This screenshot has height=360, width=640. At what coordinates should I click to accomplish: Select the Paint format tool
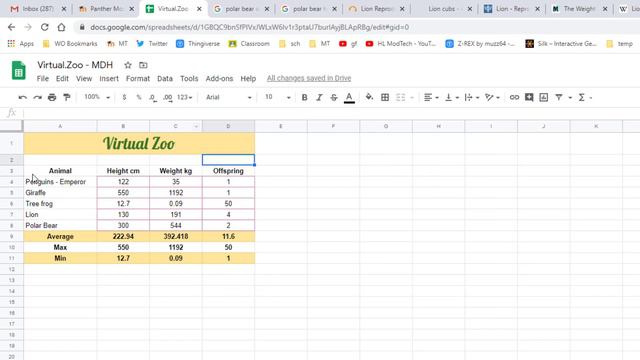tap(67, 97)
